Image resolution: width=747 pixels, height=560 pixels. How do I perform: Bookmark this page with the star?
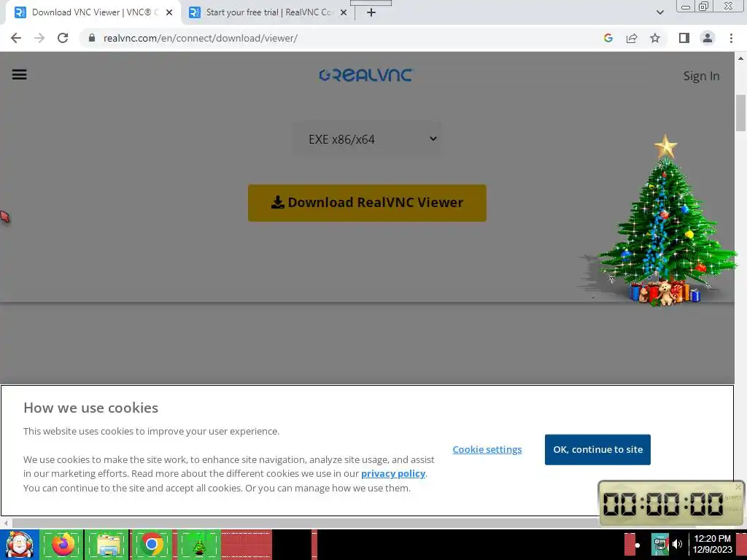point(655,38)
